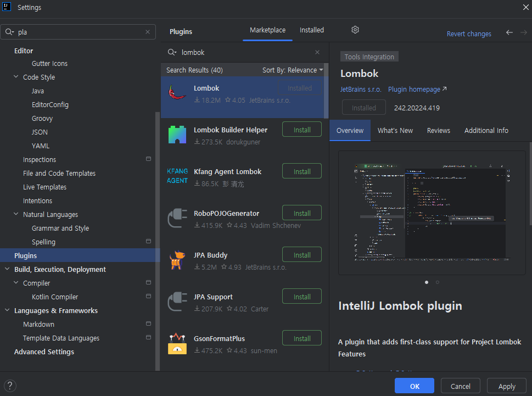Image resolution: width=532 pixels, height=396 pixels.
Task: Collapse the Languages & Frameworks node
Action: 7,310
